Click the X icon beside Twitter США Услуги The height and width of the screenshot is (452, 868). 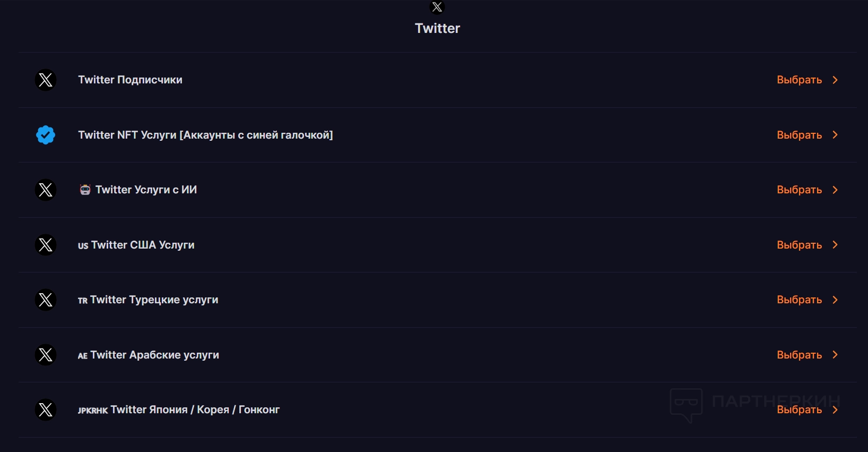pyautogui.click(x=46, y=245)
